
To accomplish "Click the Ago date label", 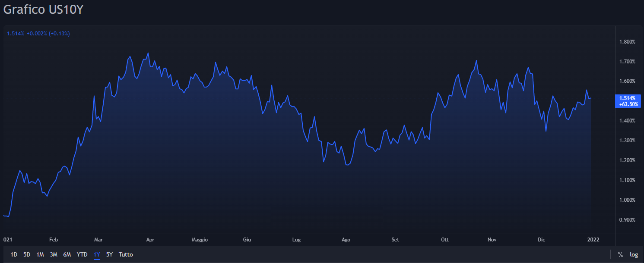I will (346, 240).
